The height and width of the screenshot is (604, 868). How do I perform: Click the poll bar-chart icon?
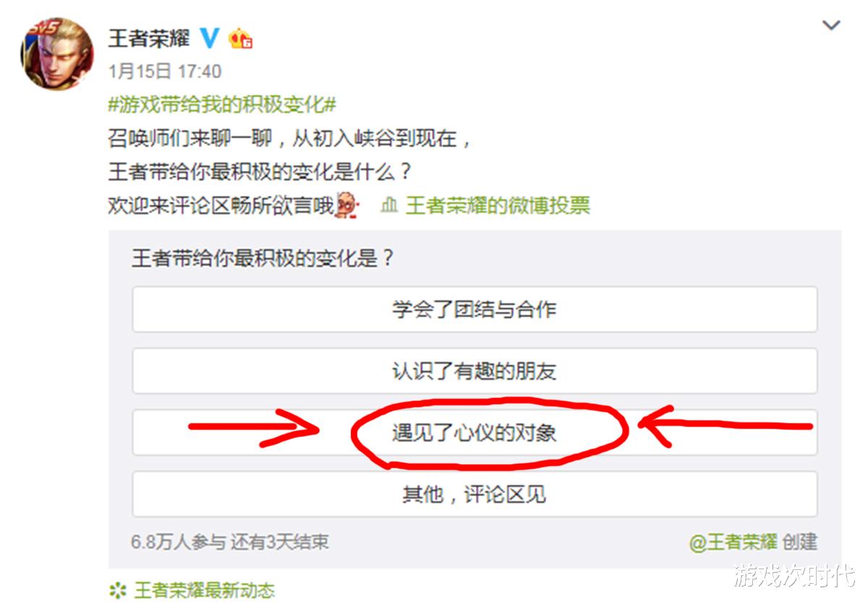click(389, 205)
